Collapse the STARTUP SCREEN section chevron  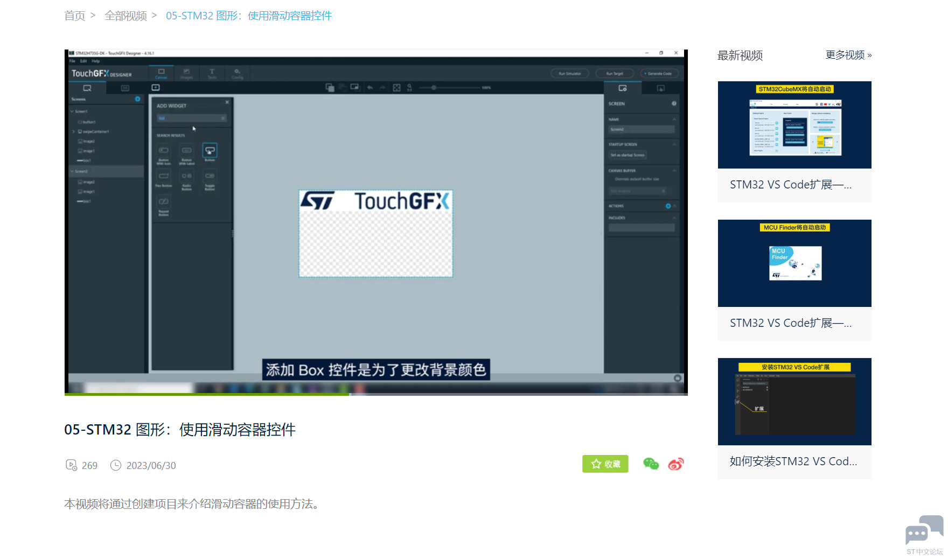pos(674,144)
